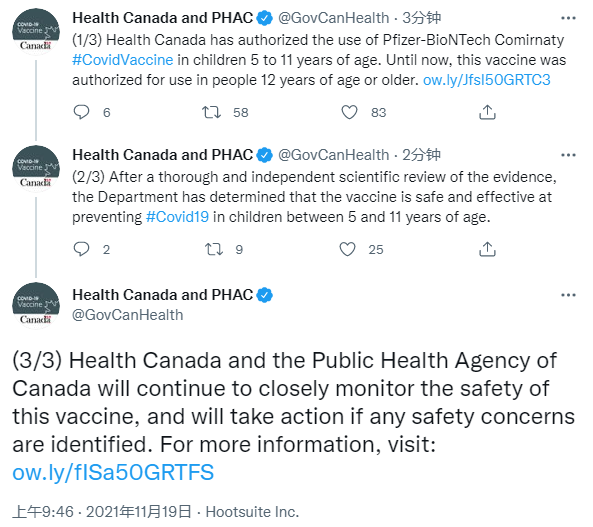This screenshot has width=593, height=527.
Task: Open more options on the second tweet
Action: [568, 155]
